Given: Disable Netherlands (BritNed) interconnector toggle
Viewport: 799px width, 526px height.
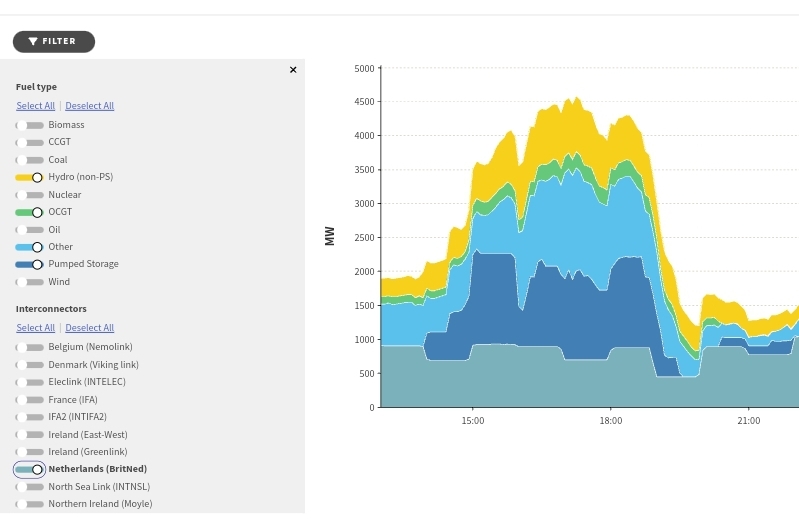Looking at the screenshot, I should tap(29, 469).
